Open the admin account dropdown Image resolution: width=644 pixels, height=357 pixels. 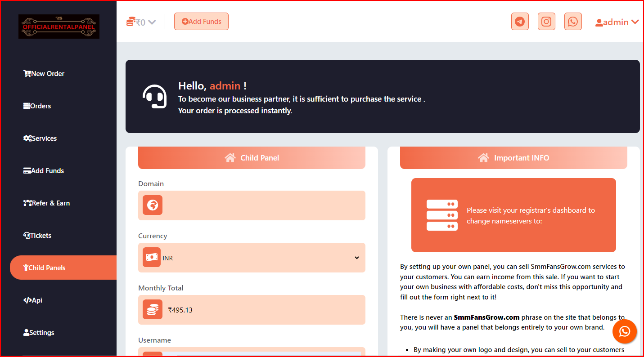click(x=617, y=22)
